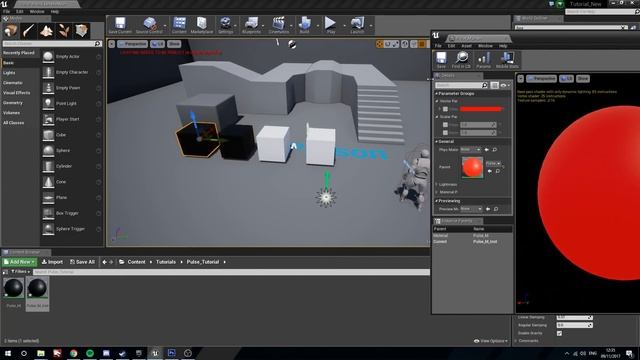Open the Blueprints toolbar icon

[251, 25]
